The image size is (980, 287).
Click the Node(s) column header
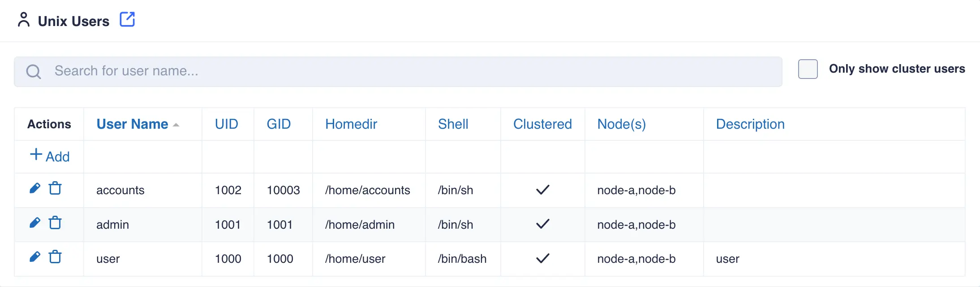(x=622, y=124)
